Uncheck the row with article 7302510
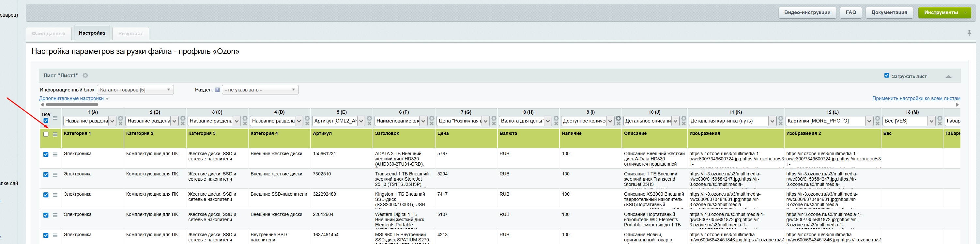 pos(46,174)
